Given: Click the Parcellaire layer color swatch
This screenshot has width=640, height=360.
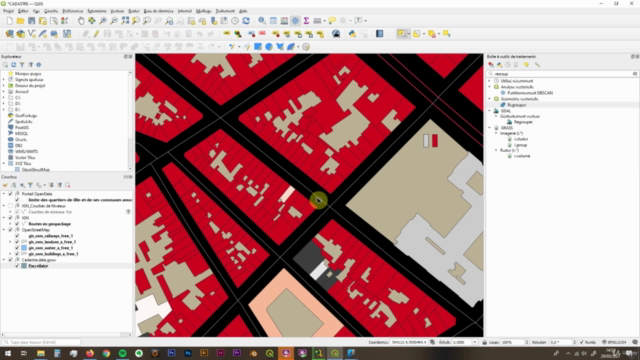Looking at the screenshot, I should [24, 266].
